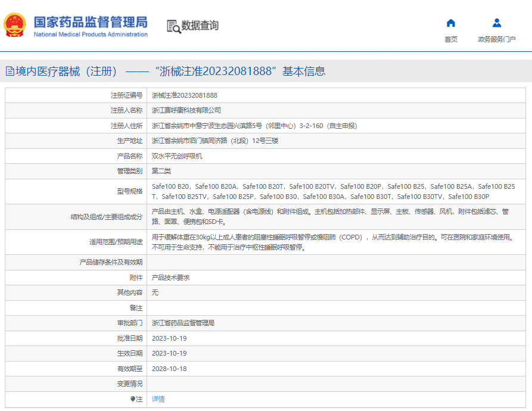This screenshot has height=411, width=532.
Task: Click the 生产地址 value 浙江省余姚市泗门镇
Action: click(x=215, y=141)
